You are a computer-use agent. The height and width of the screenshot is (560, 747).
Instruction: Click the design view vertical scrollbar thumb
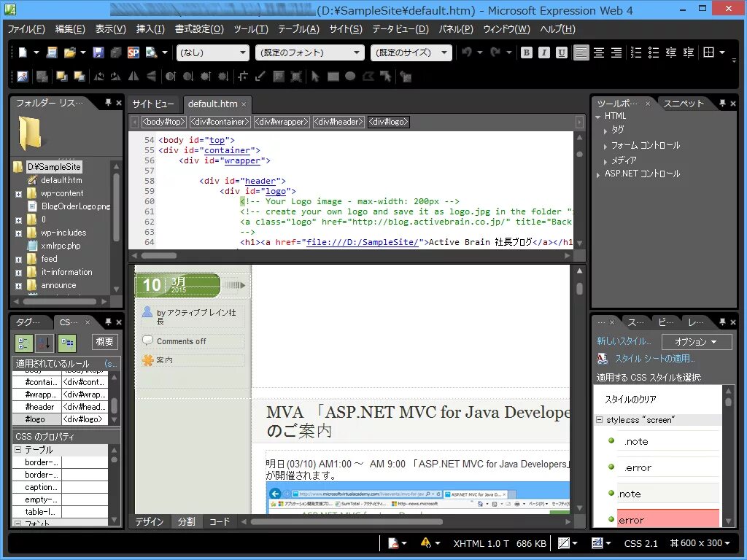tap(579, 289)
